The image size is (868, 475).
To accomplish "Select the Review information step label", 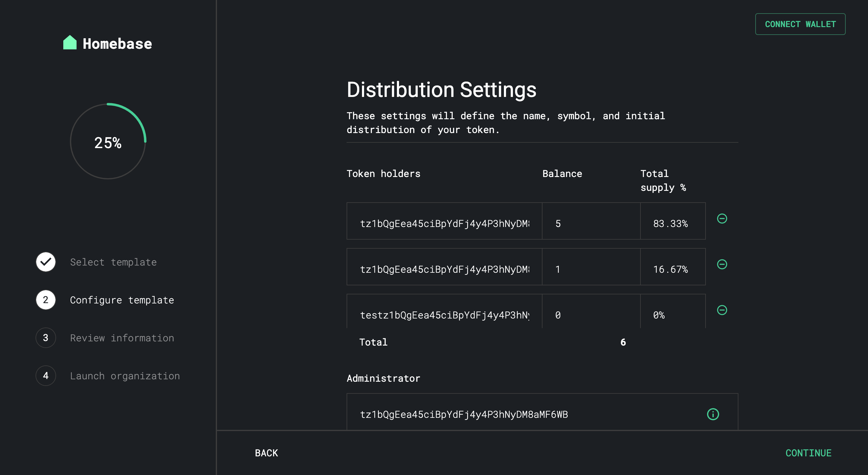I will [x=122, y=338].
